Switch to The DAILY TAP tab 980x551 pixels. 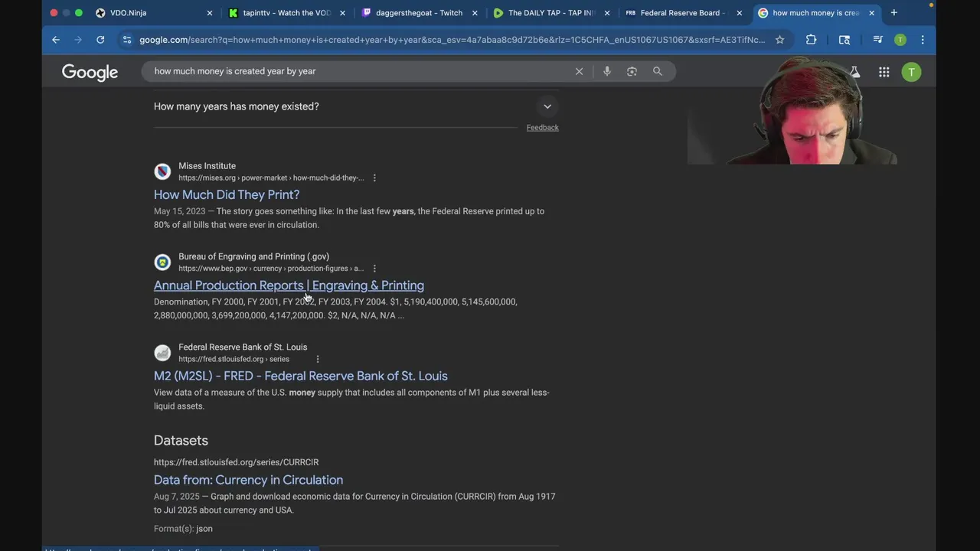550,13
